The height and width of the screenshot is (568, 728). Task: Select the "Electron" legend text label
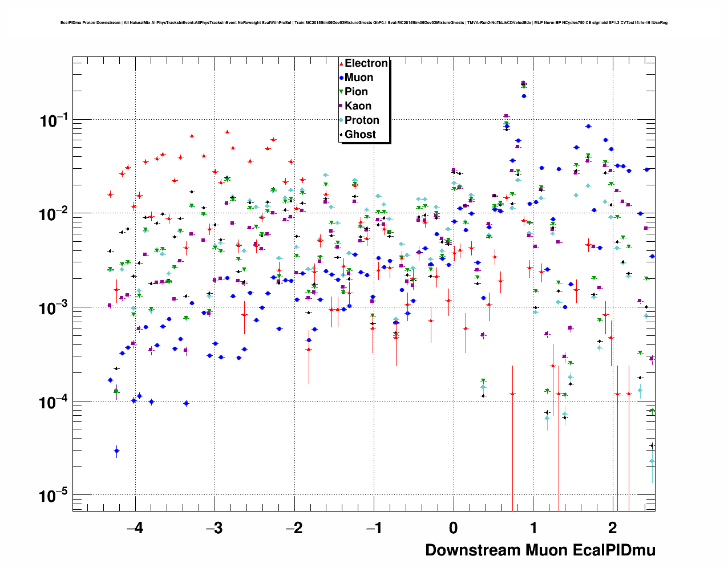point(366,63)
